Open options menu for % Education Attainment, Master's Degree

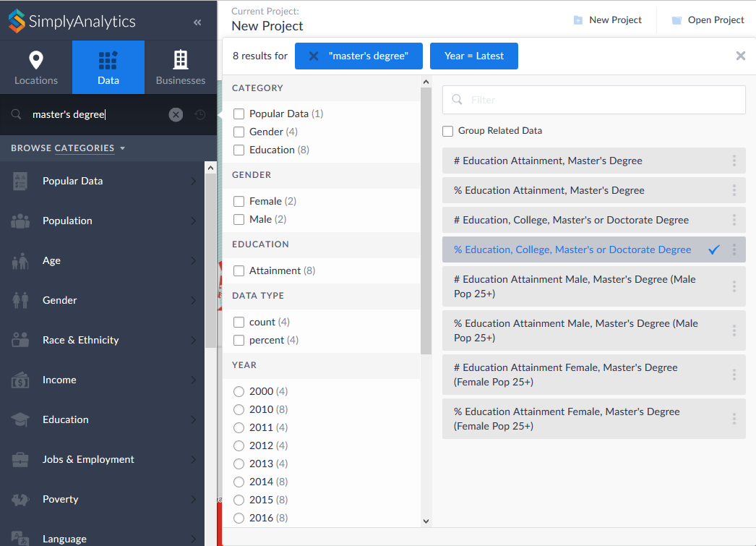tap(734, 190)
